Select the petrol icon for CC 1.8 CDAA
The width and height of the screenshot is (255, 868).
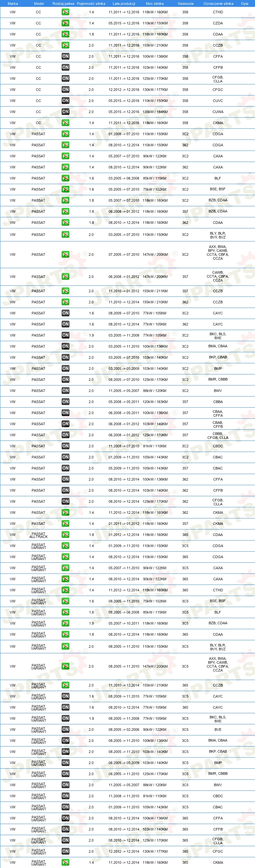[66, 34]
